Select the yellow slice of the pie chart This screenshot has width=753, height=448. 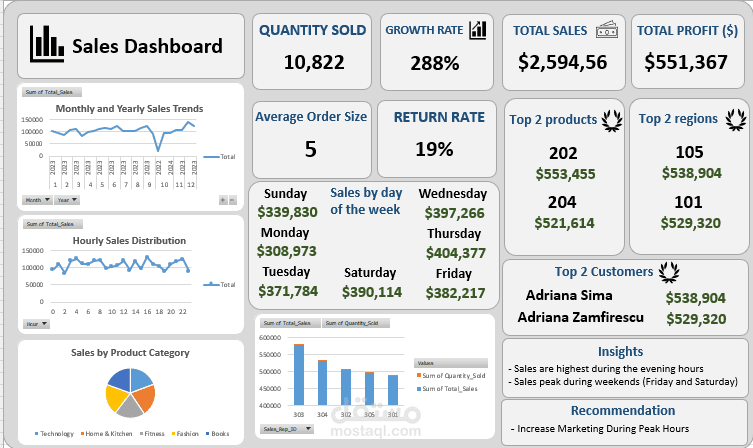pos(114,398)
